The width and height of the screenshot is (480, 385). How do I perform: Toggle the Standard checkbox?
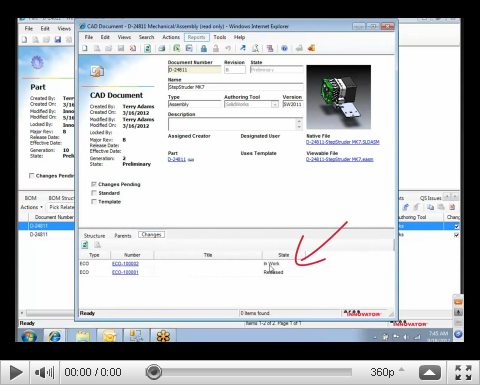coord(94,193)
